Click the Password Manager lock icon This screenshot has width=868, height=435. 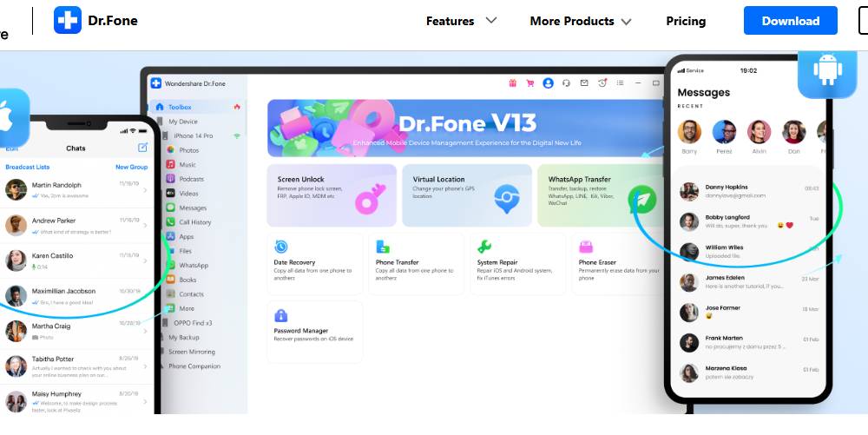coord(280,315)
